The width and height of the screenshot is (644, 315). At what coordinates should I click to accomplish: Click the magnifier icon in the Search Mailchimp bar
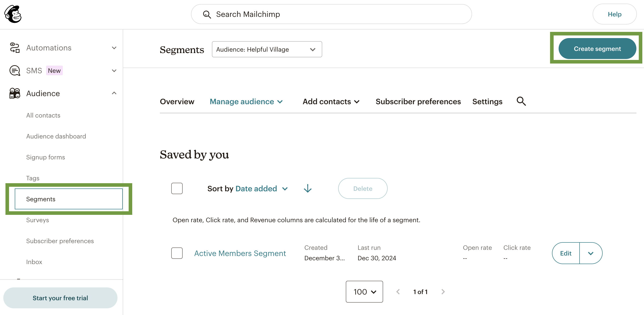207,15
